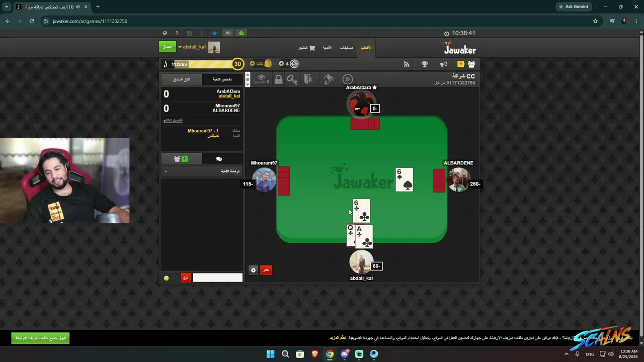Play the 6 of clubs card

(361, 211)
